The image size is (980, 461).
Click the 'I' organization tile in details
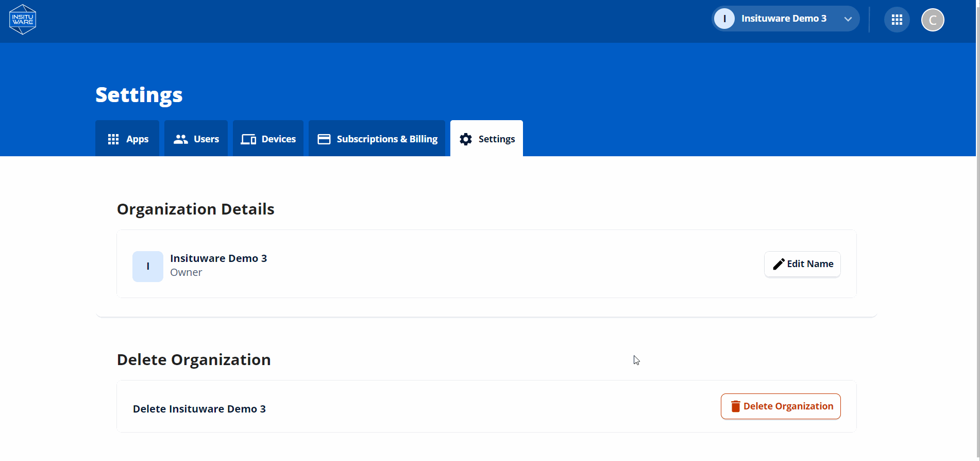(148, 267)
